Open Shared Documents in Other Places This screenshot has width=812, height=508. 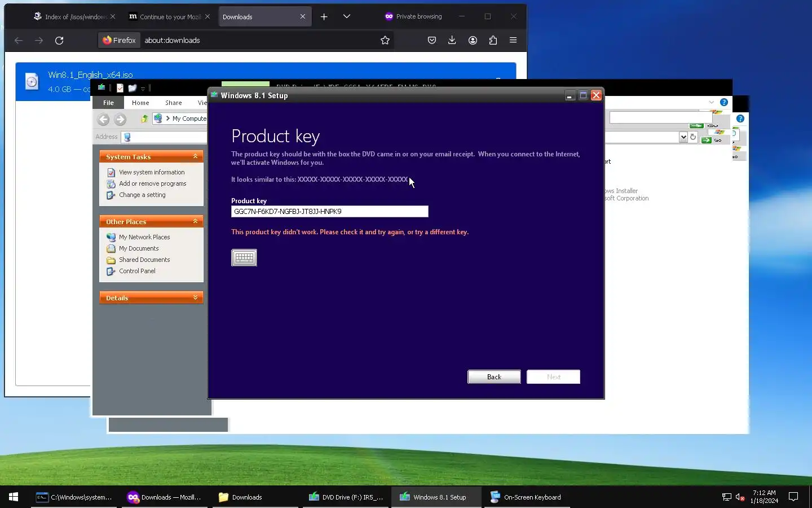pos(144,260)
